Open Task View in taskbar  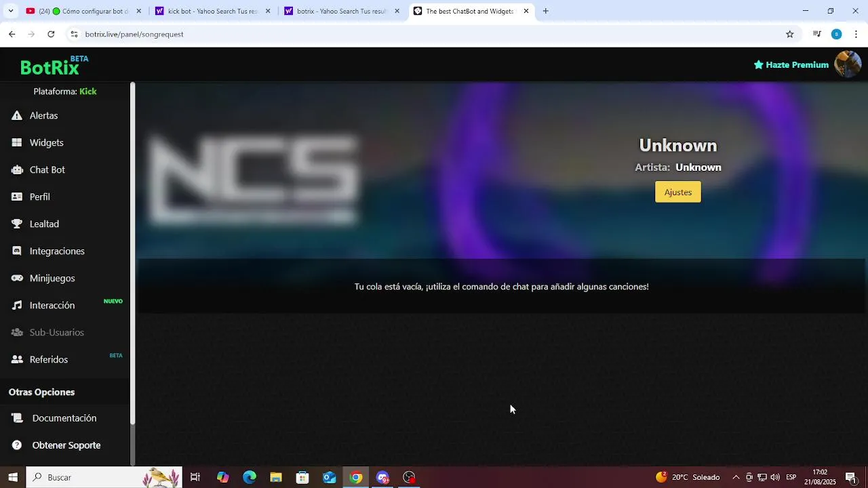click(195, 477)
